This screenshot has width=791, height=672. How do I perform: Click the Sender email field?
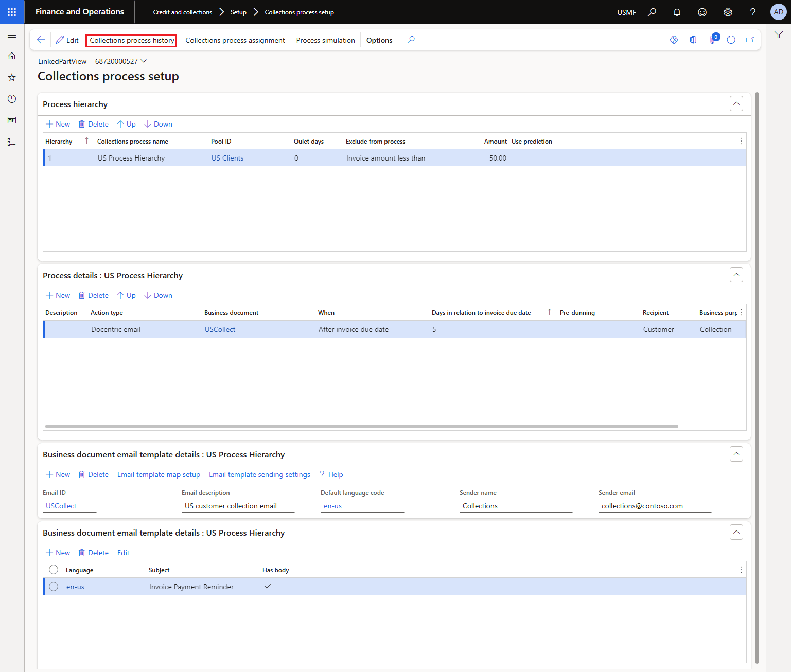click(x=655, y=506)
